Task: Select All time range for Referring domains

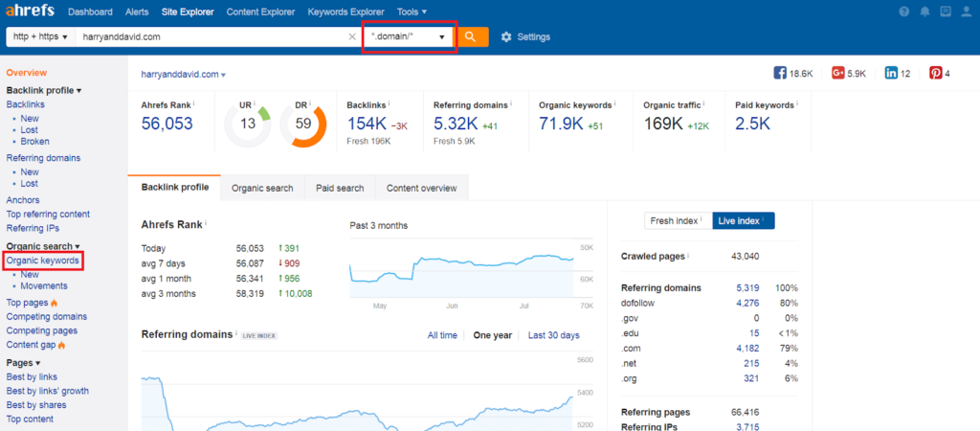Action: [x=442, y=335]
